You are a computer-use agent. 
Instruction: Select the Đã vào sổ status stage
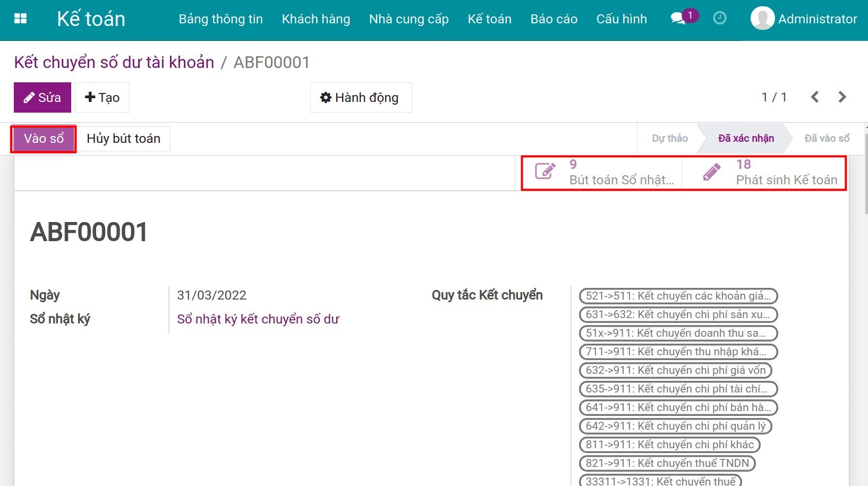(x=826, y=139)
